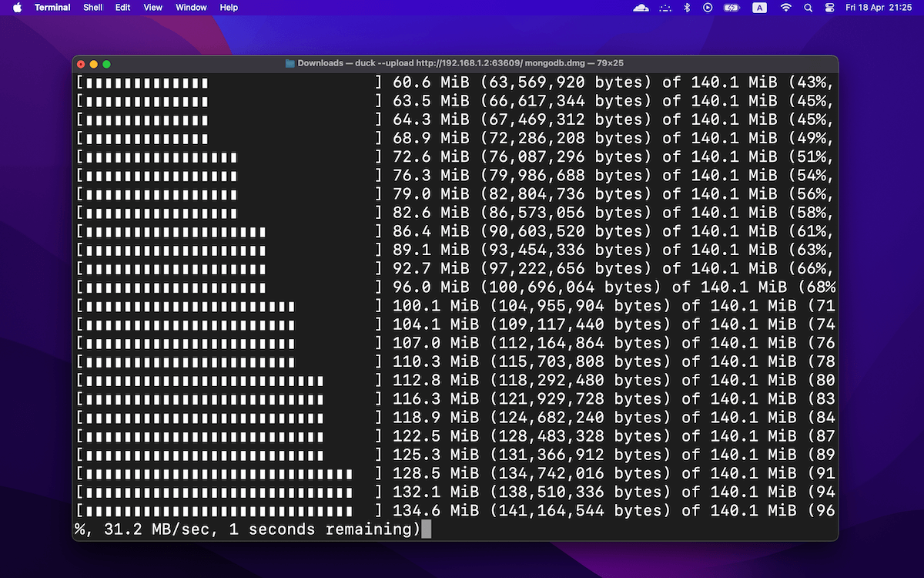Open Spotlight search

point(808,8)
